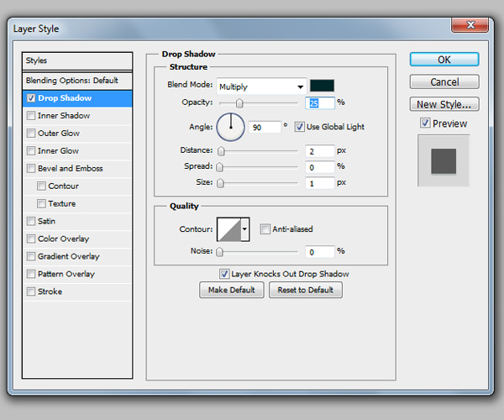Click the Angle value input field
This screenshot has height=420, width=504.
[265, 127]
